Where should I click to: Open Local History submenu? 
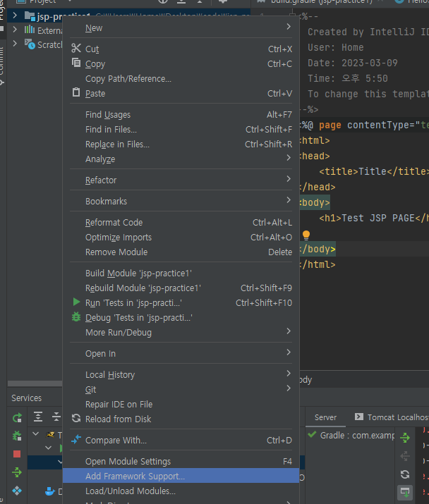pos(181,375)
